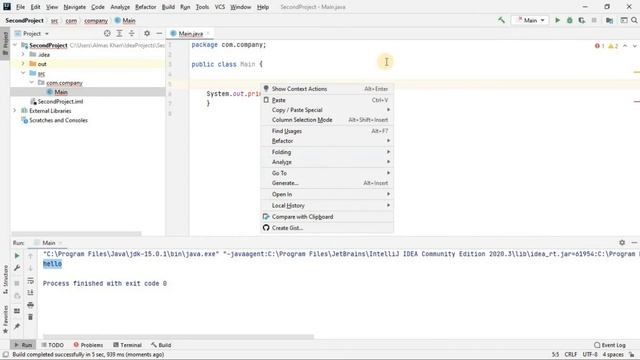
Task: Open the Terminal tool window
Action: point(127,345)
